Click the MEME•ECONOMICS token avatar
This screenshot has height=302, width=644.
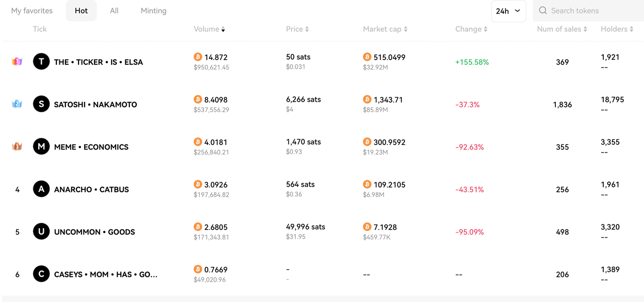click(41, 146)
